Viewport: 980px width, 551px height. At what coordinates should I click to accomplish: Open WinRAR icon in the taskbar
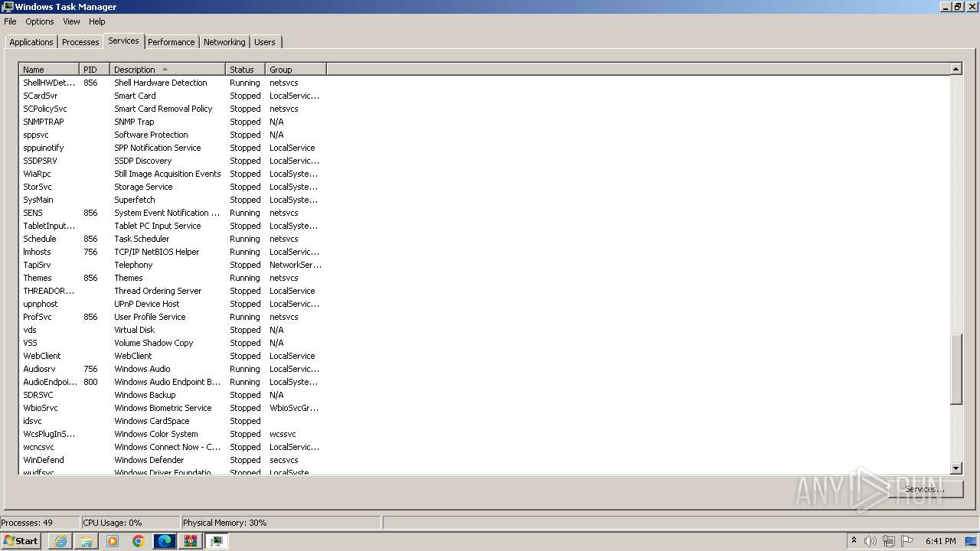tap(191, 541)
